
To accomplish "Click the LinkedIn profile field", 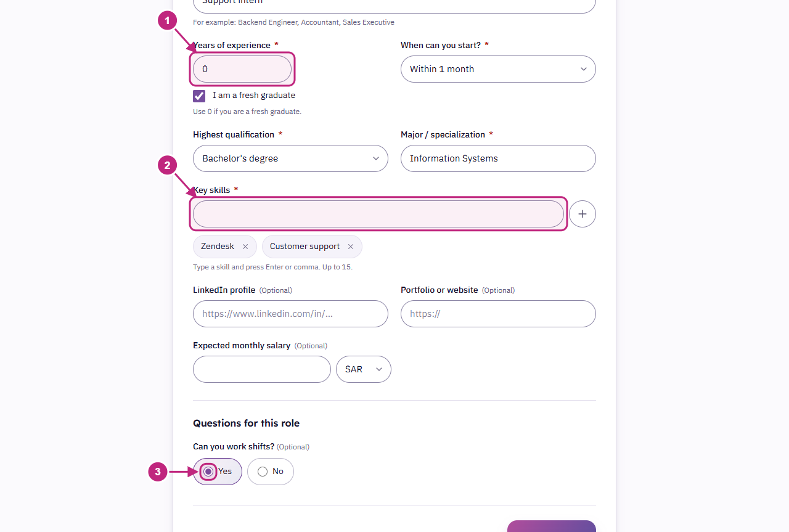I will point(290,314).
